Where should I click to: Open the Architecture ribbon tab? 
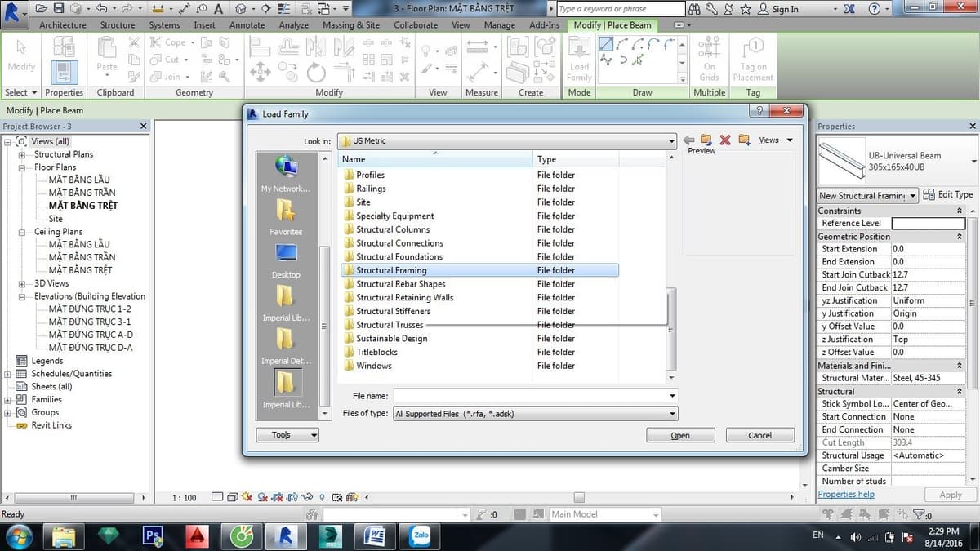coord(63,25)
